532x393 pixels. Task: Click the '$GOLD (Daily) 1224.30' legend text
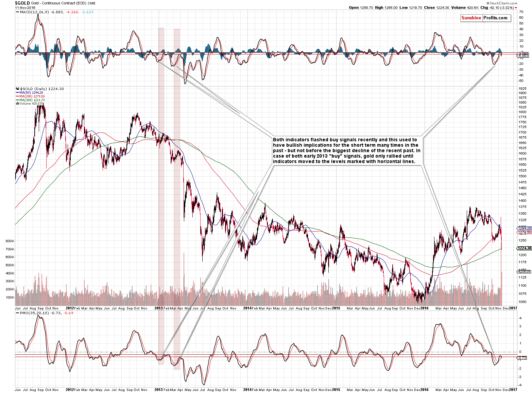pos(42,89)
